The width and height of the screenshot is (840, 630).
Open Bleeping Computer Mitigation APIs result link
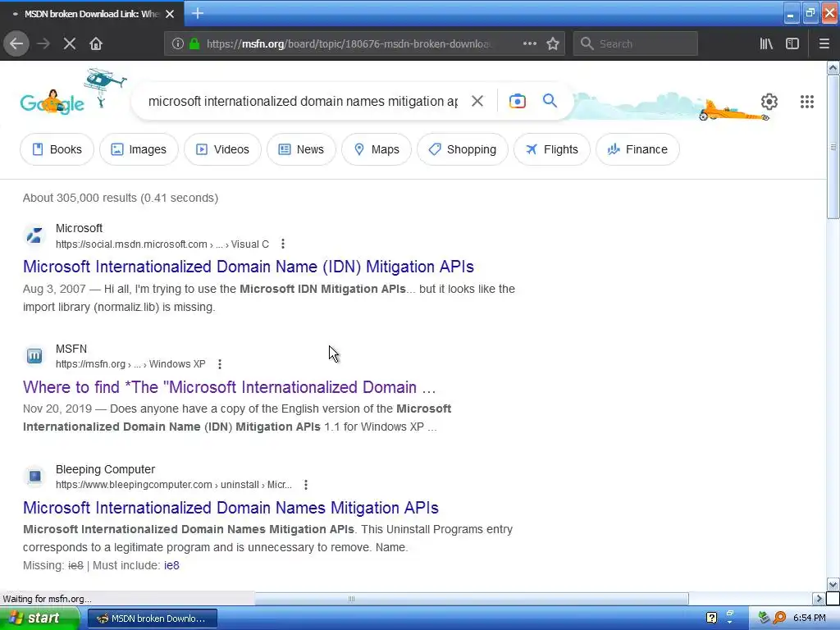231,507
